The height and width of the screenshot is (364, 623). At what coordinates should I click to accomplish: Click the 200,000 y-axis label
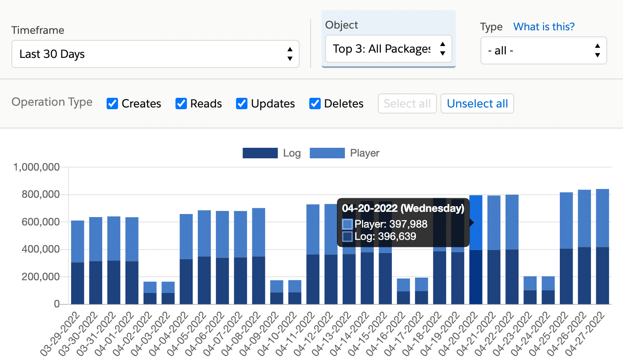coord(40,277)
